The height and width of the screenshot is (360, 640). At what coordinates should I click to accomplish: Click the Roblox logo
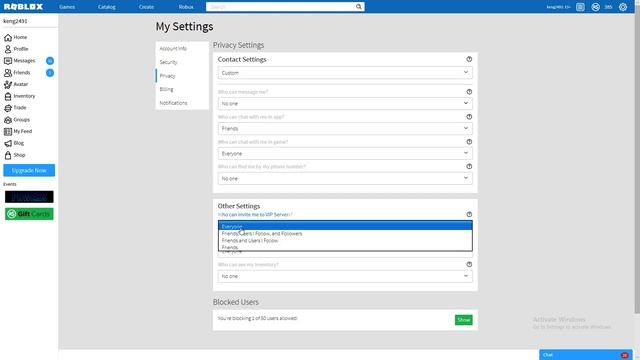pyautogui.click(x=23, y=7)
